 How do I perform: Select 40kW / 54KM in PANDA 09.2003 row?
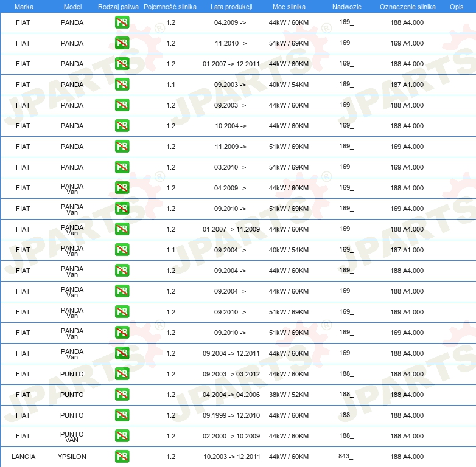tap(289, 85)
